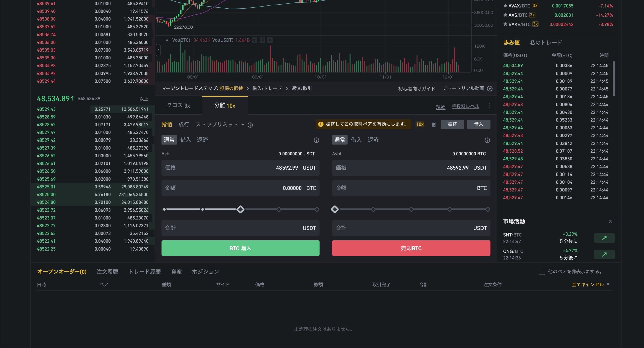
Task: Open the ストップリミット dropdown
Action: click(x=243, y=124)
